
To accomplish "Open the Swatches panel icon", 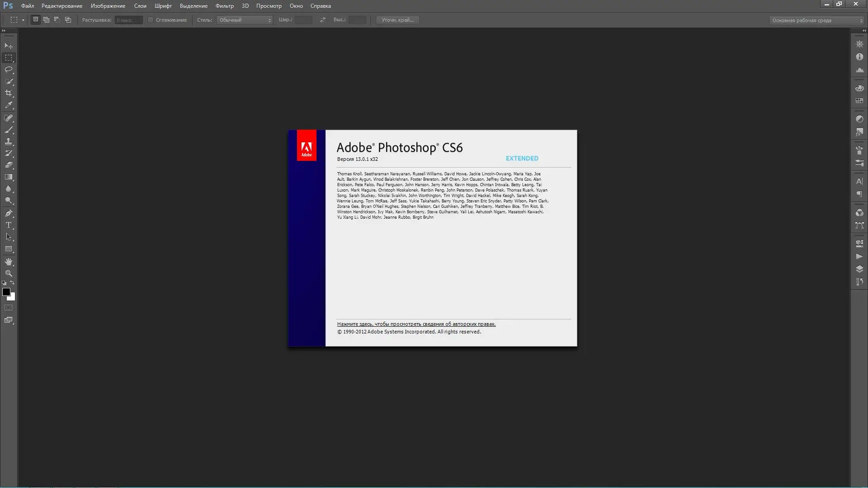I will (859, 101).
